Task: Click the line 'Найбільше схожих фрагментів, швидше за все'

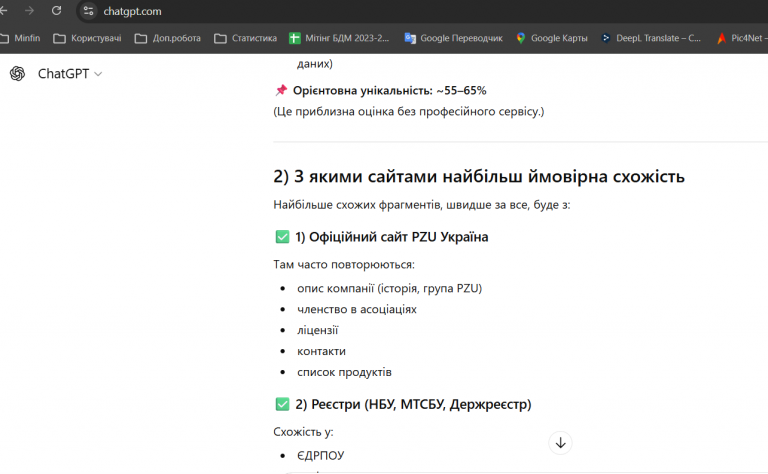Action: click(422, 205)
